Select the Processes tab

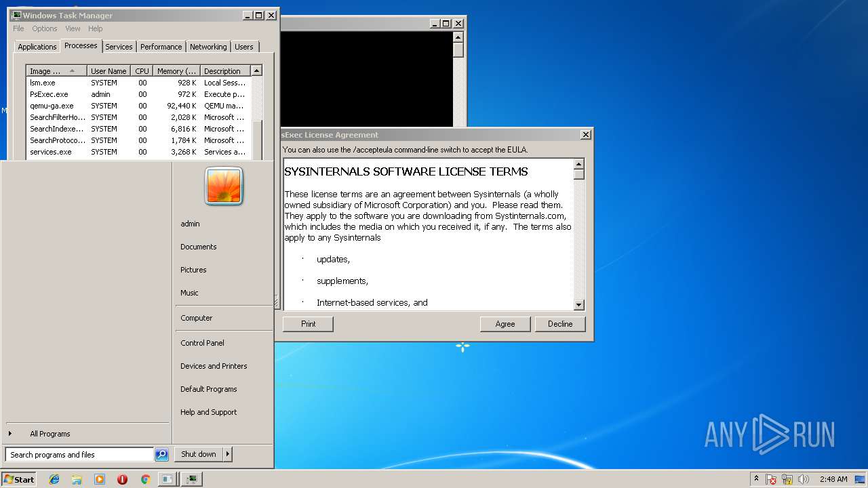(x=81, y=45)
